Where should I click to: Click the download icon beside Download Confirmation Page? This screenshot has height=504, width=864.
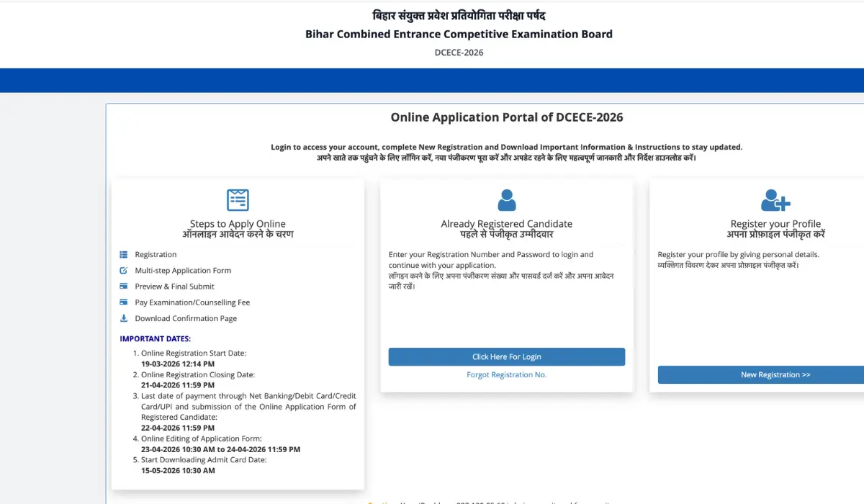123,318
